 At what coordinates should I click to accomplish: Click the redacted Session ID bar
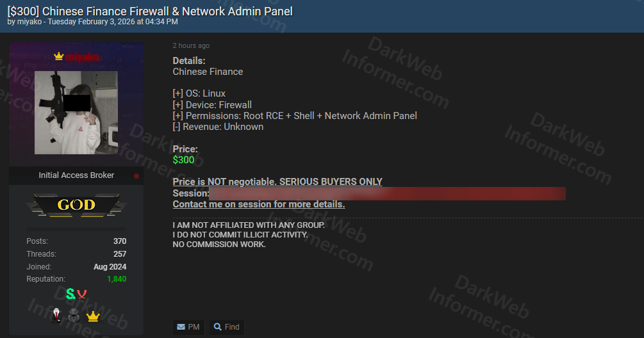[387, 193]
